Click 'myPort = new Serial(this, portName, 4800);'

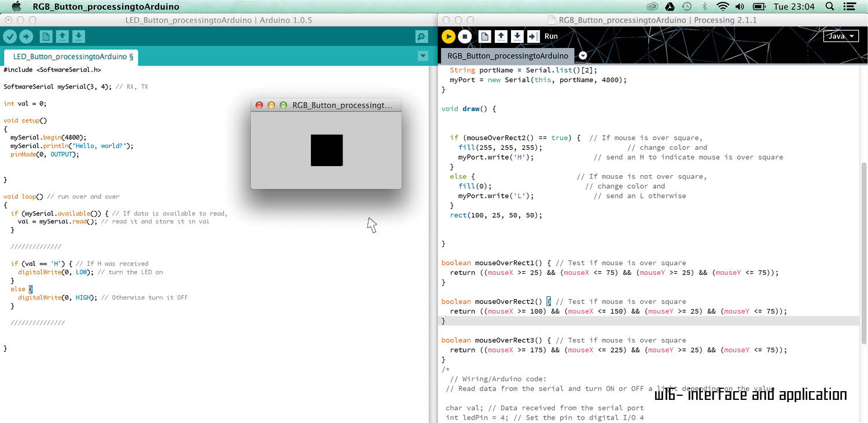point(538,80)
